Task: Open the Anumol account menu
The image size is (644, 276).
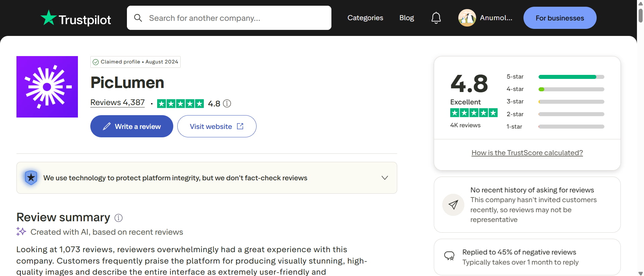Action: coord(485,18)
